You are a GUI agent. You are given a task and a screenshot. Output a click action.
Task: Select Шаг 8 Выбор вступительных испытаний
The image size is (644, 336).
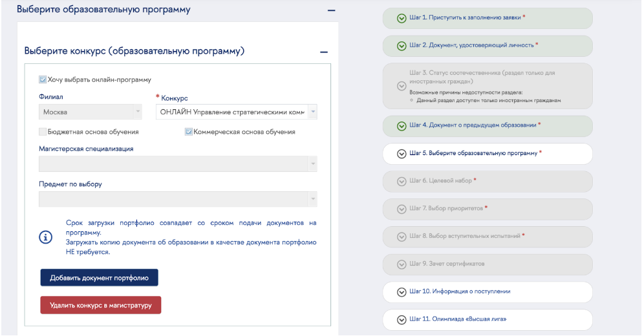coord(488,236)
